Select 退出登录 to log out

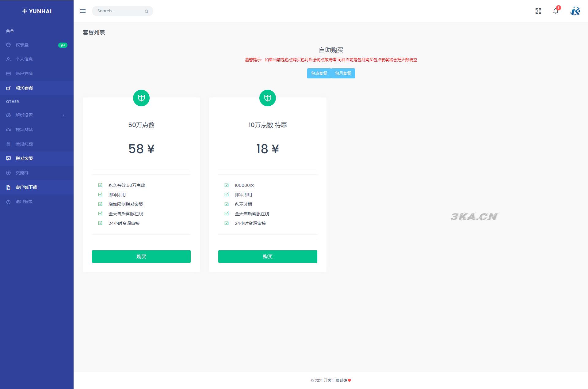click(x=24, y=202)
